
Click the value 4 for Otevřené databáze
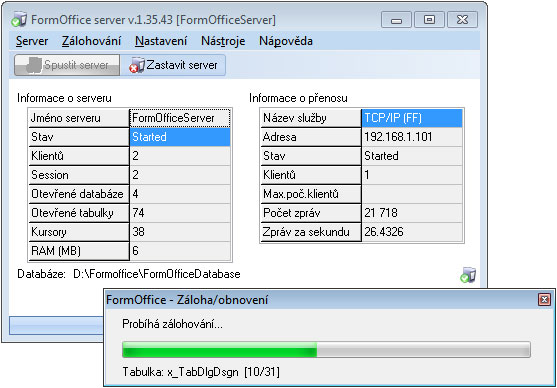[180, 194]
